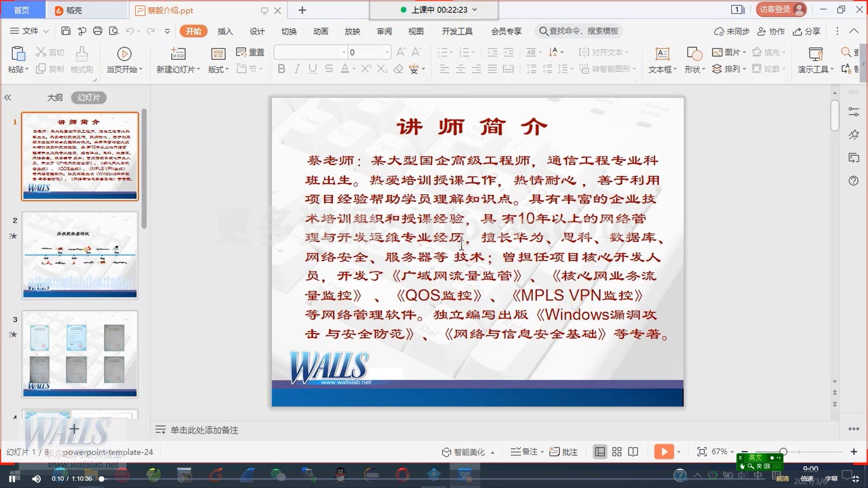Open the font size dropdown
Viewport: 868px width, 488px height.
click(x=387, y=52)
